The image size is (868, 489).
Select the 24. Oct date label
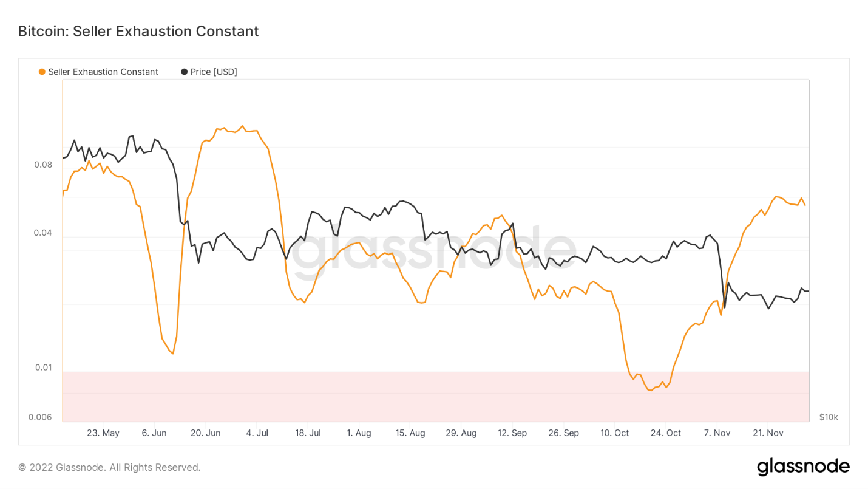(665, 433)
